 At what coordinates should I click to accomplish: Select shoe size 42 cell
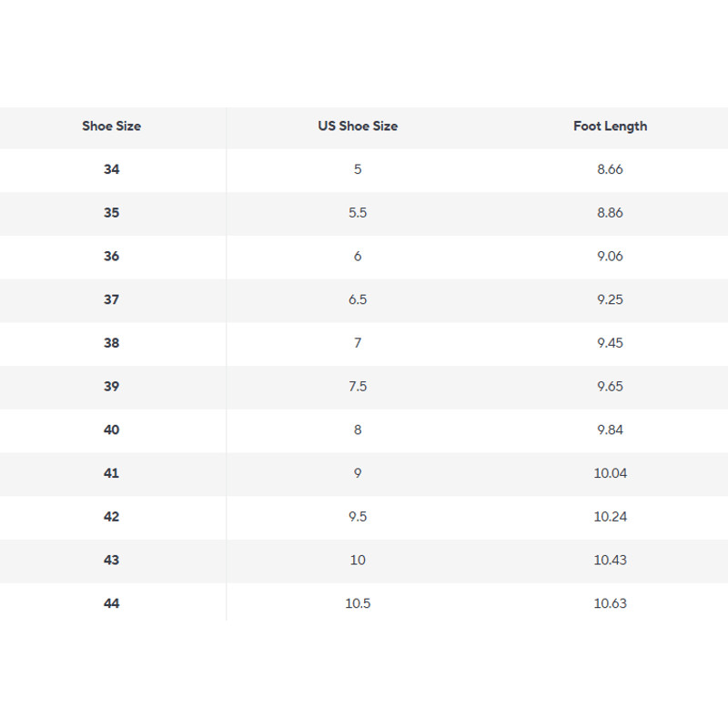coord(111,517)
